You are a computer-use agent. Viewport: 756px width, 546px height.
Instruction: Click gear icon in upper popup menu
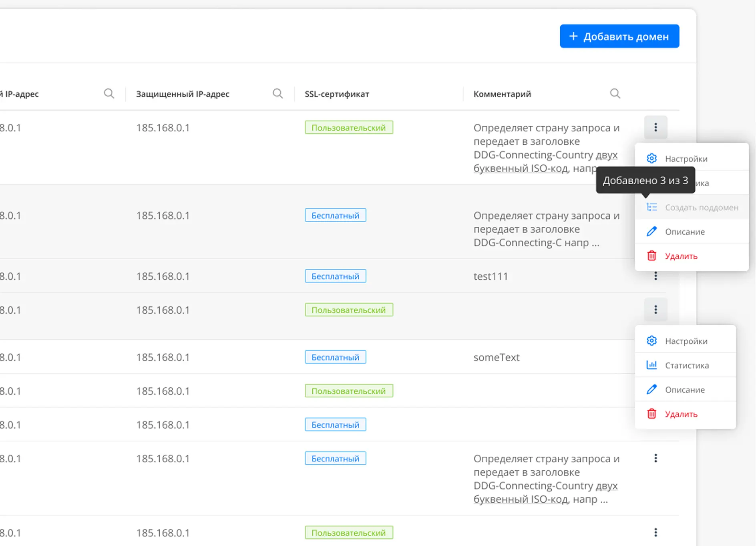click(x=651, y=158)
